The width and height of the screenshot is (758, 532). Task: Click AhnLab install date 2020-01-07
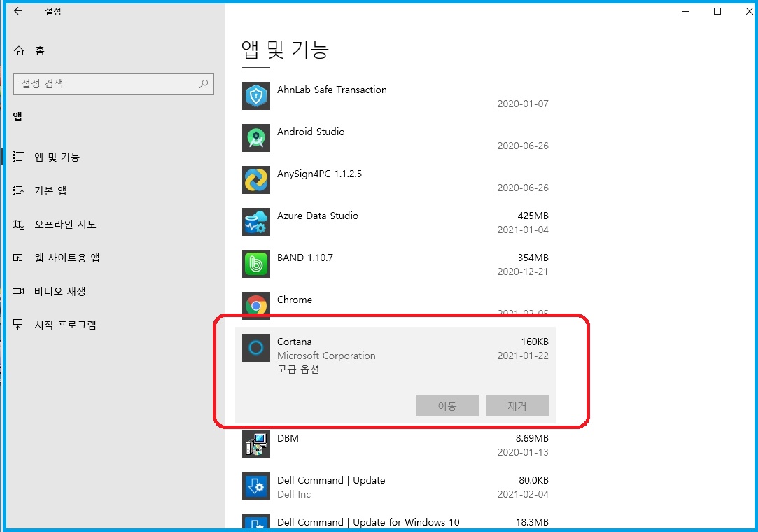[523, 104]
